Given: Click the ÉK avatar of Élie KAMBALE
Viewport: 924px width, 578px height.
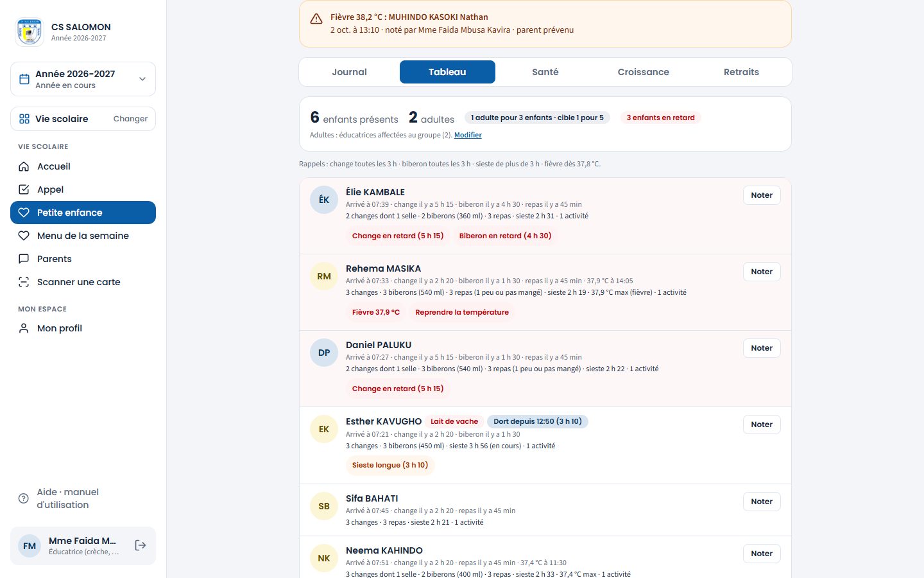Looking at the screenshot, I should tap(324, 200).
